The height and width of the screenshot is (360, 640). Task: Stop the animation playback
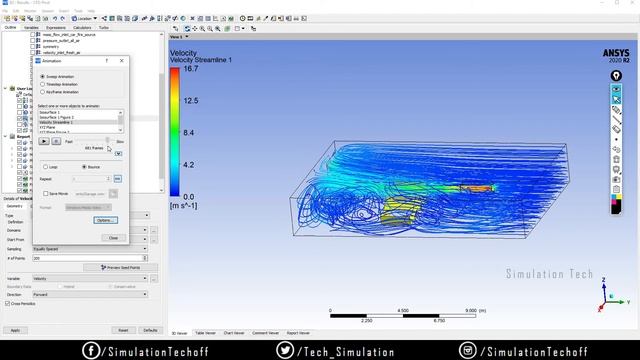[x=56, y=141]
